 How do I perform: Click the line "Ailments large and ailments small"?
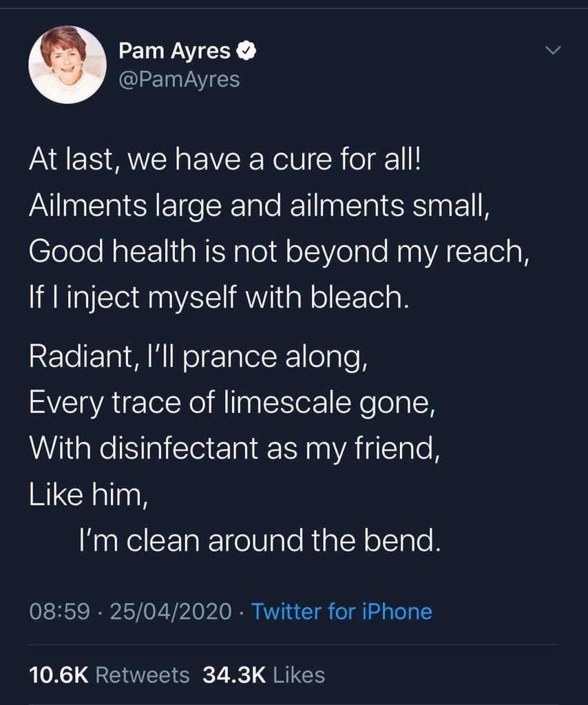click(x=259, y=206)
